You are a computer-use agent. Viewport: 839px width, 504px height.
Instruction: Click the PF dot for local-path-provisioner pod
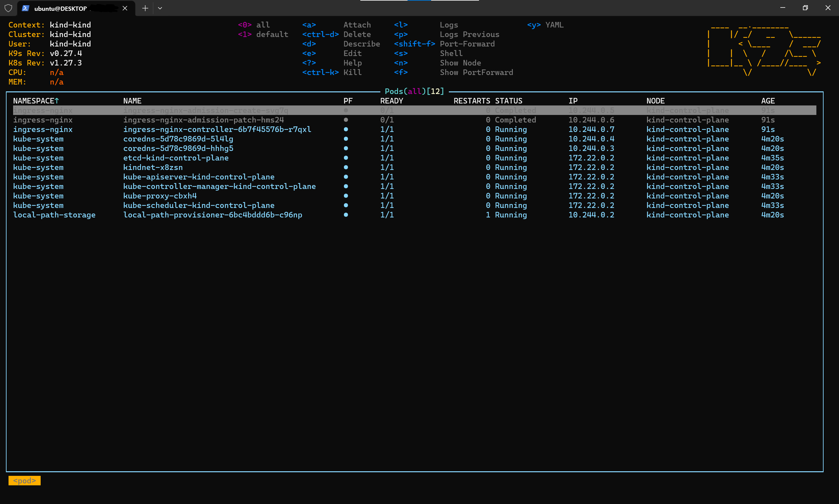click(x=346, y=215)
